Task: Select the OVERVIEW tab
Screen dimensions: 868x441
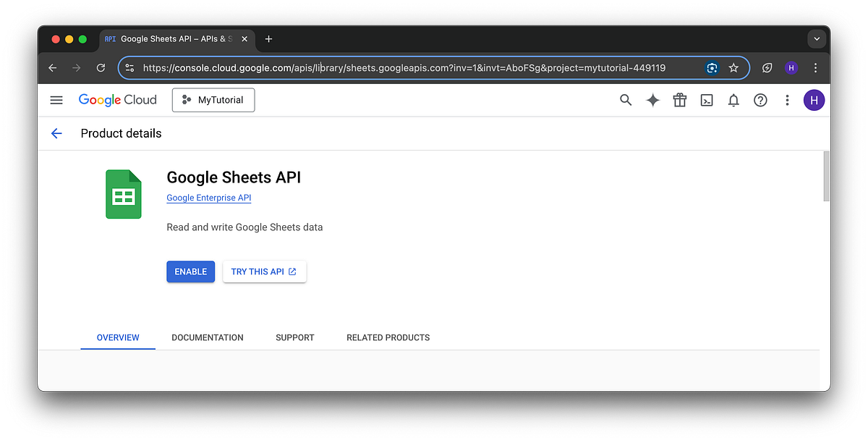Action: pyautogui.click(x=118, y=337)
